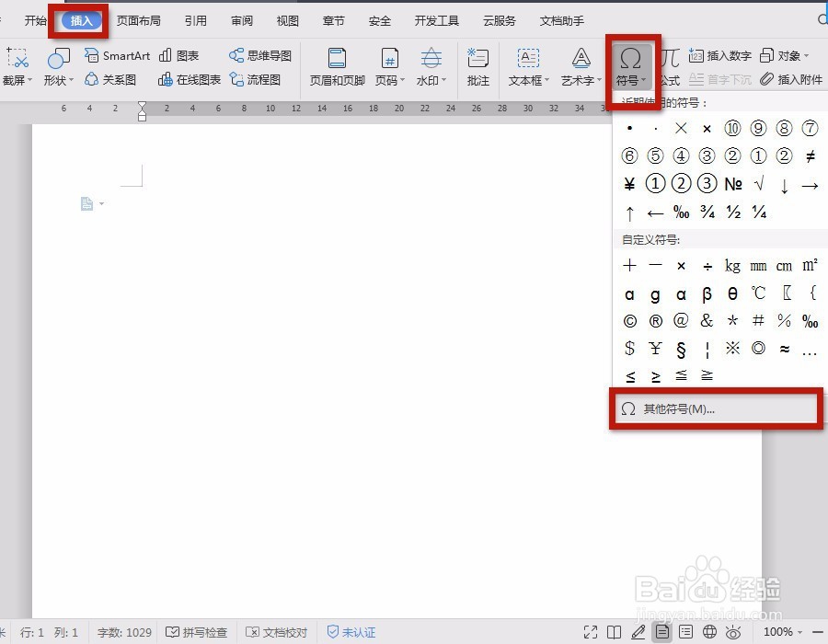Insert the circled ⑩ symbol
The height and width of the screenshot is (644, 828).
[732, 128]
